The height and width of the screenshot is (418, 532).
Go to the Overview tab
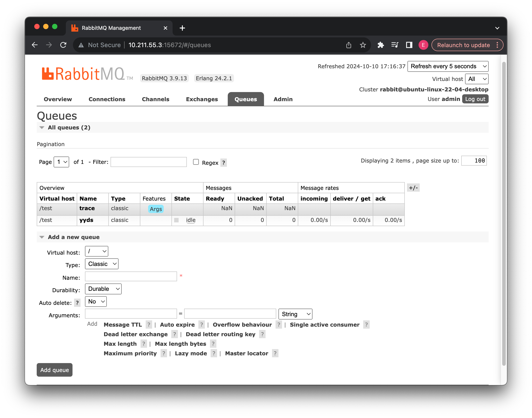[x=58, y=99]
